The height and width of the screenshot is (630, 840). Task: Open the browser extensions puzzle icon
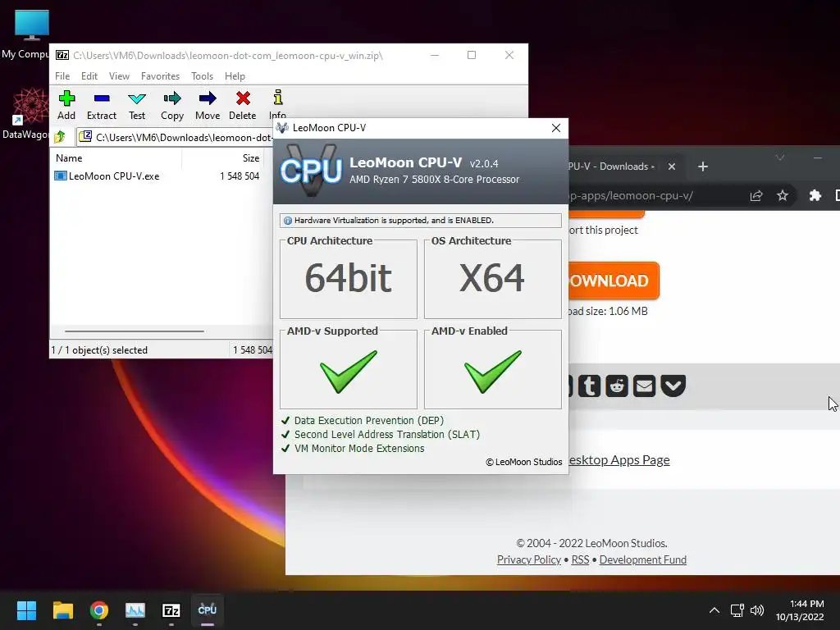coord(815,195)
